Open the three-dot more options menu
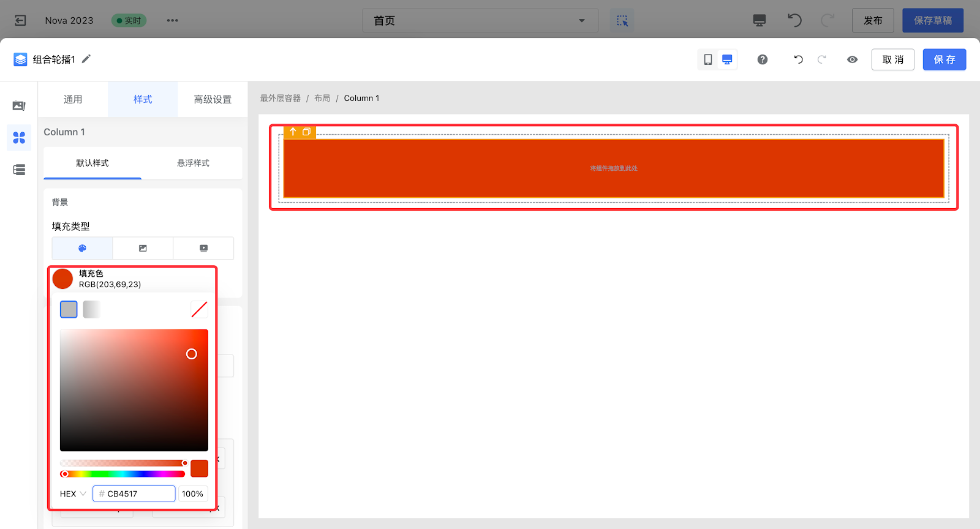Screen dimensions: 980x529 point(172,20)
